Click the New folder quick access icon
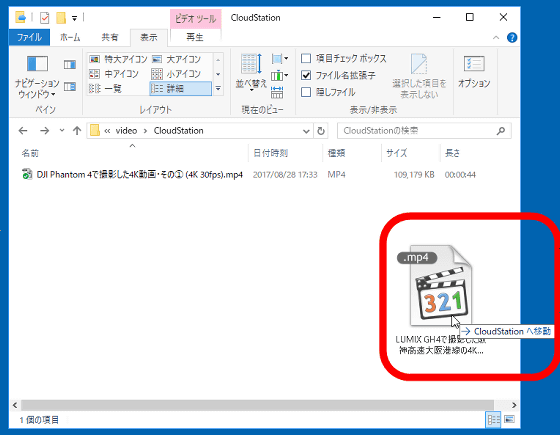The width and height of the screenshot is (560, 435). 61,18
